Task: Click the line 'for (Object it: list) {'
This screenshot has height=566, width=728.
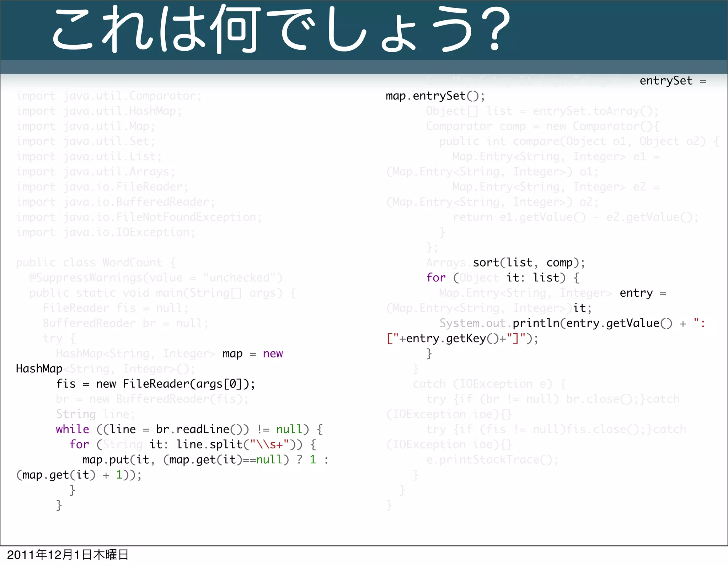Action: pyautogui.click(x=502, y=278)
